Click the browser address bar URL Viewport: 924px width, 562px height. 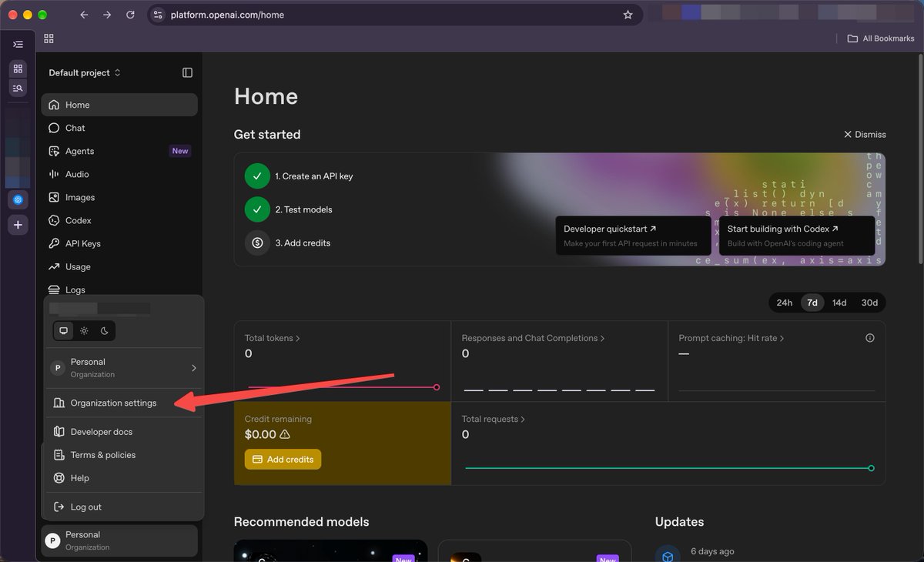point(229,15)
